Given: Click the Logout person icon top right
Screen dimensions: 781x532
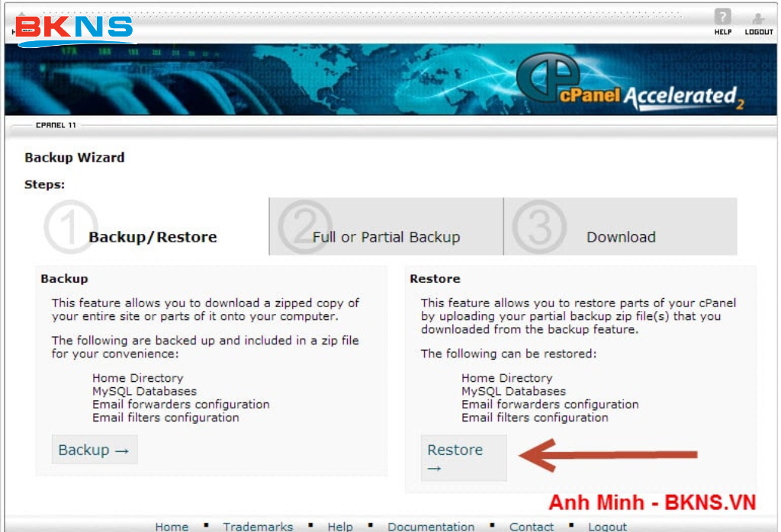Looking at the screenshot, I should coord(758,19).
